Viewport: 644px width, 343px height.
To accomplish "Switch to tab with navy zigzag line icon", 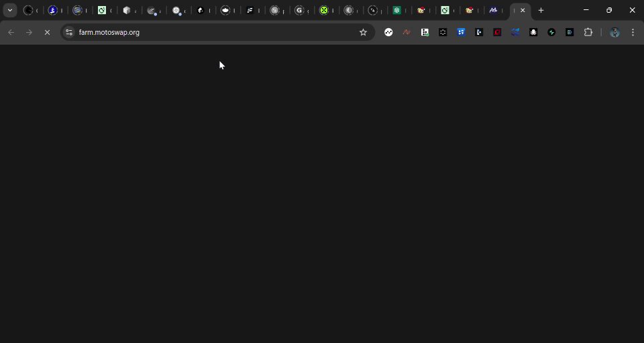I will (x=493, y=11).
